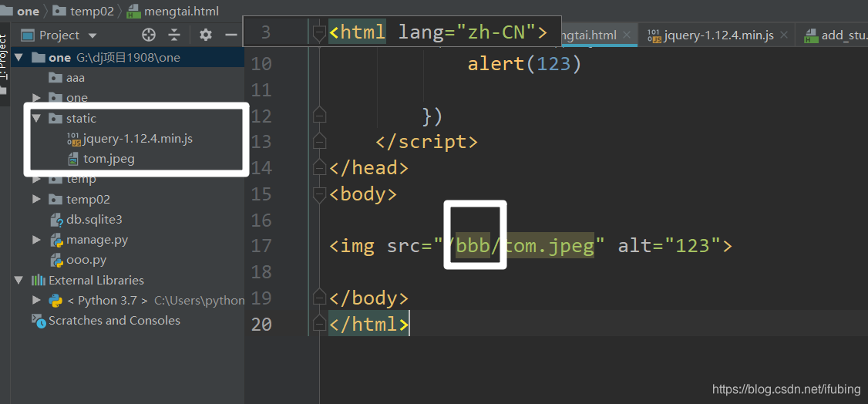Click the External Libraries bar-chart icon
The width and height of the screenshot is (868, 404).
[39, 280]
